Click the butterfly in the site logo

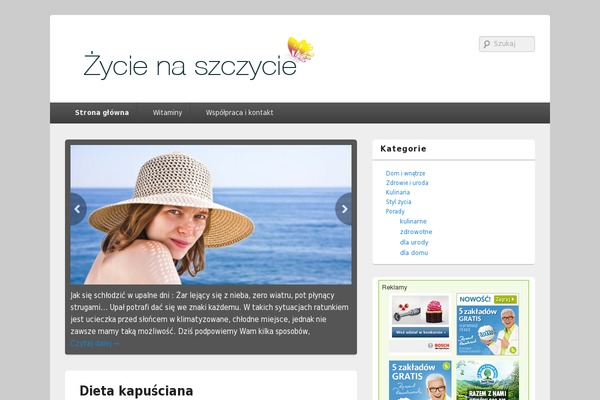coord(301,49)
